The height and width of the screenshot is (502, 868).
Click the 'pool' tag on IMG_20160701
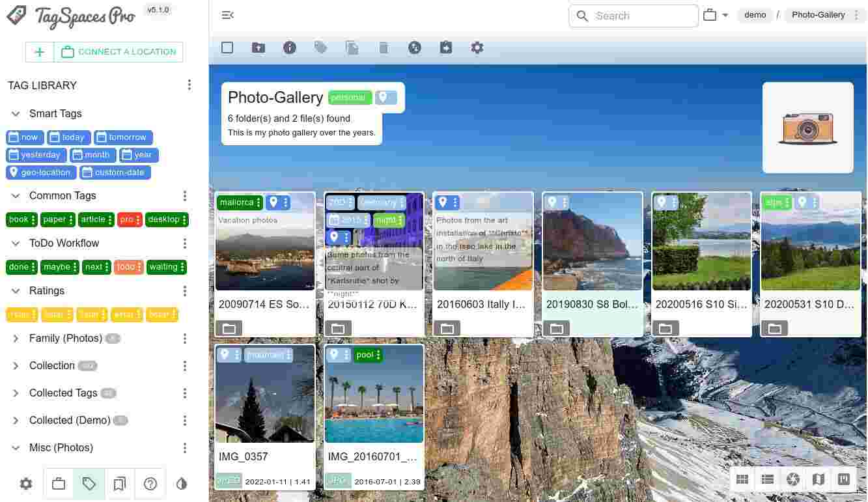coord(369,355)
